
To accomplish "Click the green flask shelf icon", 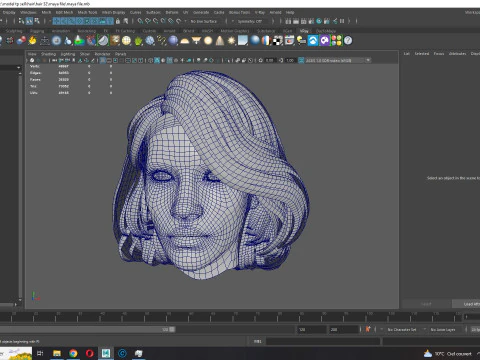I will tap(79, 41).
